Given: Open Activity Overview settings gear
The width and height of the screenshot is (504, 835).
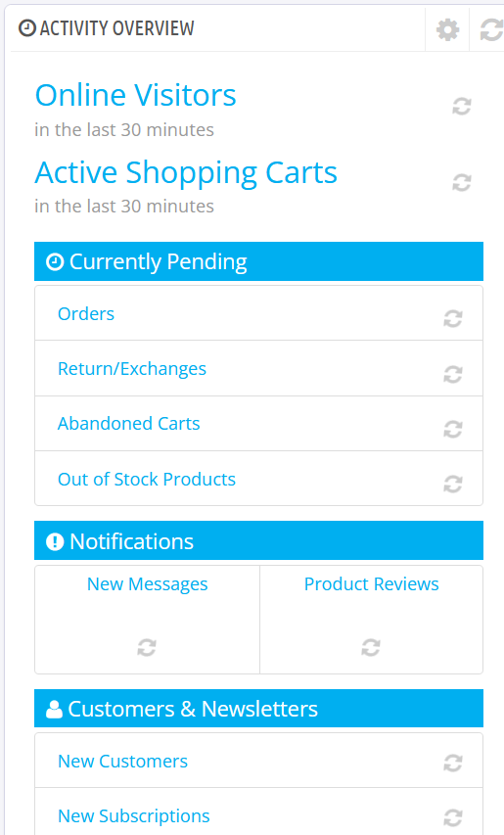Looking at the screenshot, I should tap(447, 29).
